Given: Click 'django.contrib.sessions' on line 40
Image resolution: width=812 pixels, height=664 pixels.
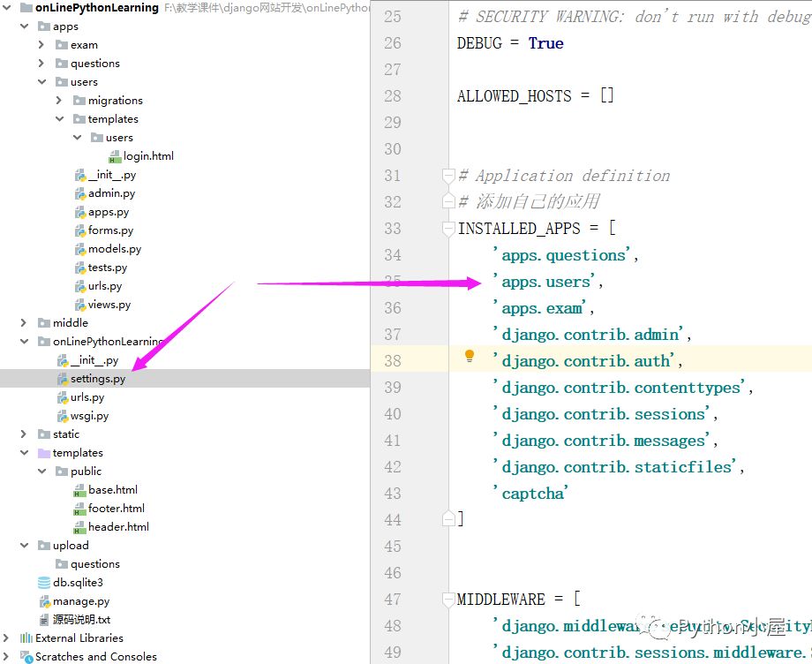Looking at the screenshot, I should (x=603, y=414).
